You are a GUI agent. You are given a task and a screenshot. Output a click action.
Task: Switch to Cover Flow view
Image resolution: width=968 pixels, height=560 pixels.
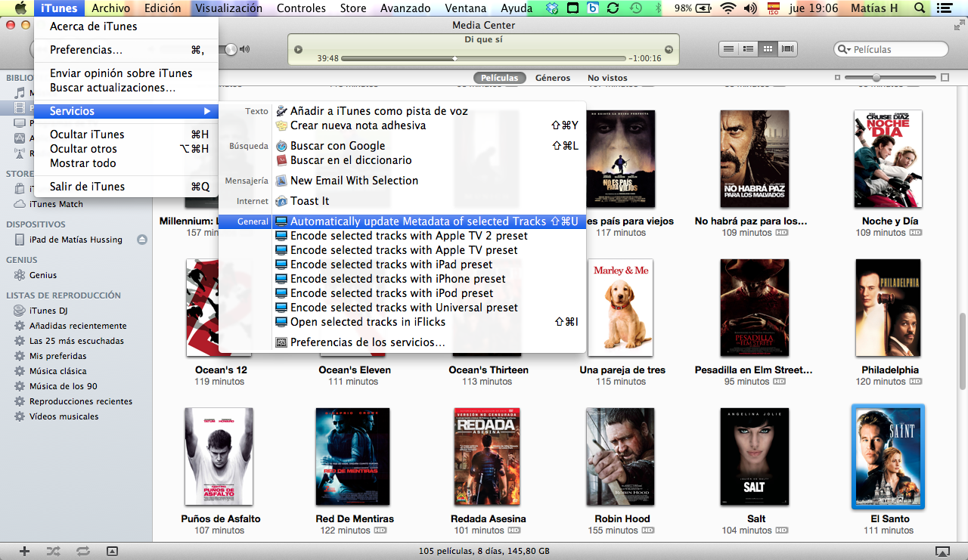coord(788,49)
